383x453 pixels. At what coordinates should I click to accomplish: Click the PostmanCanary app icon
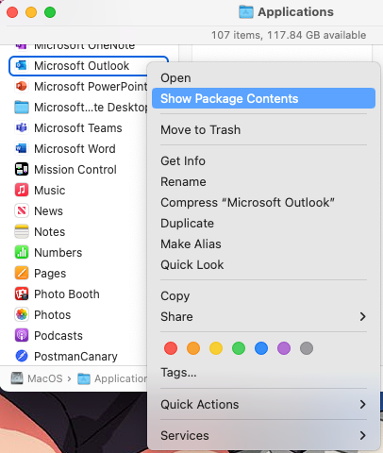(x=22, y=356)
